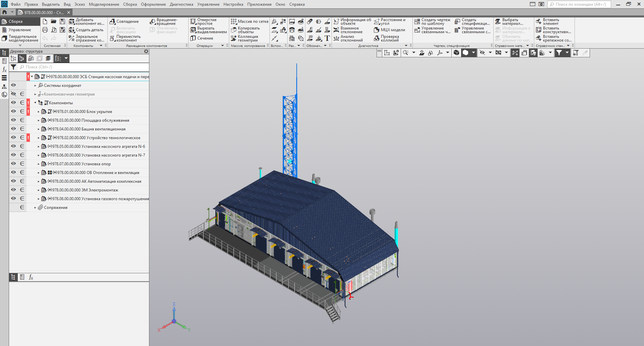Click the Add component from file icon
Screen dimensions: 644x346
click(72, 22)
